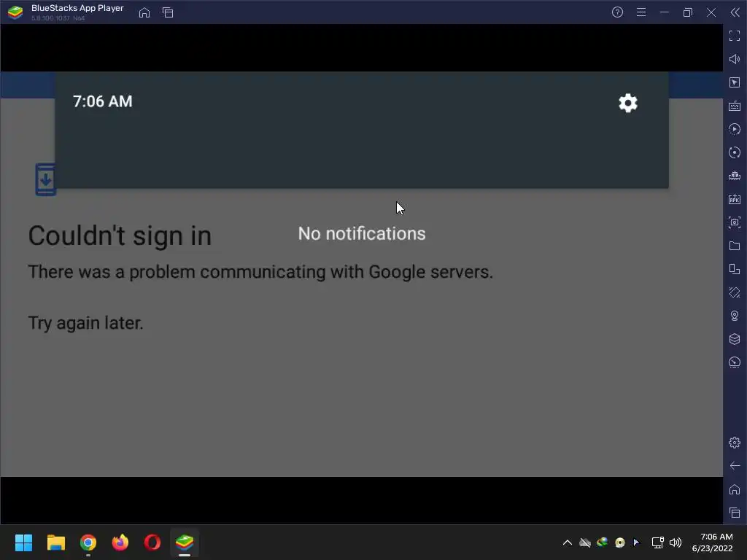Open the Install APK icon

pos(735,199)
